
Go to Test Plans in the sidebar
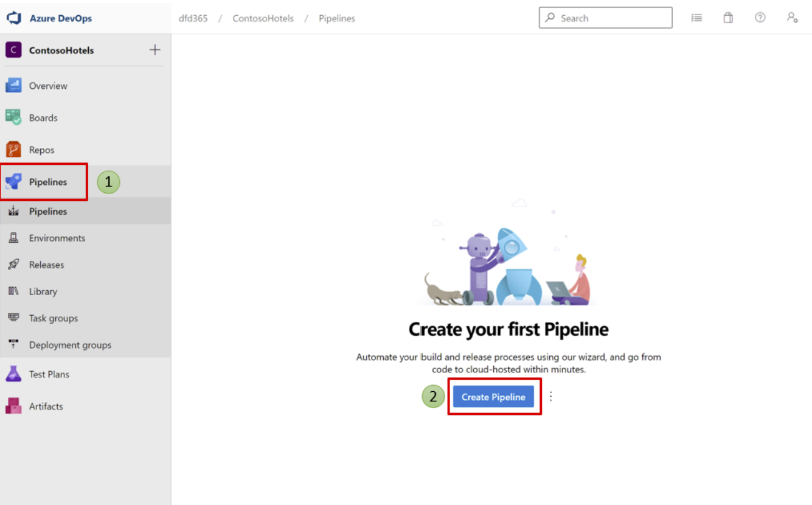(85, 374)
